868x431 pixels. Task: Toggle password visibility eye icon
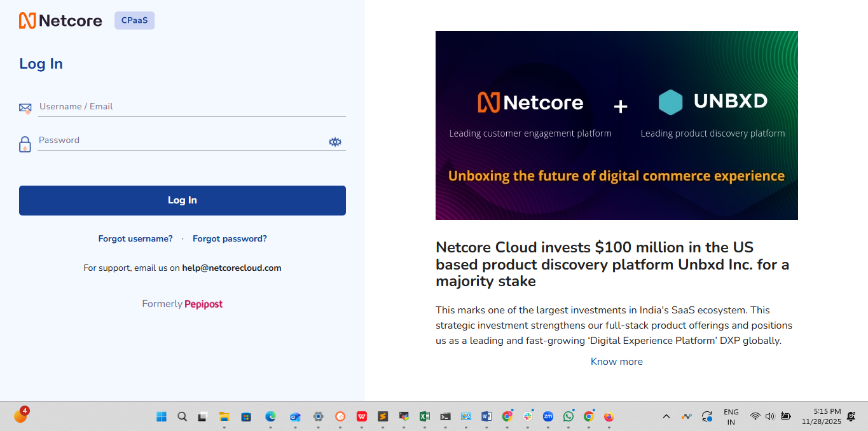click(335, 142)
